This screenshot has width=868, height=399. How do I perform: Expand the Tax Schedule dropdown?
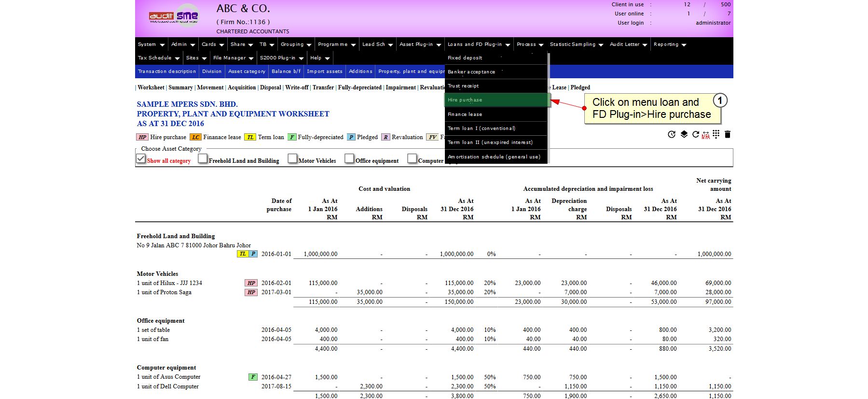[x=158, y=58]
